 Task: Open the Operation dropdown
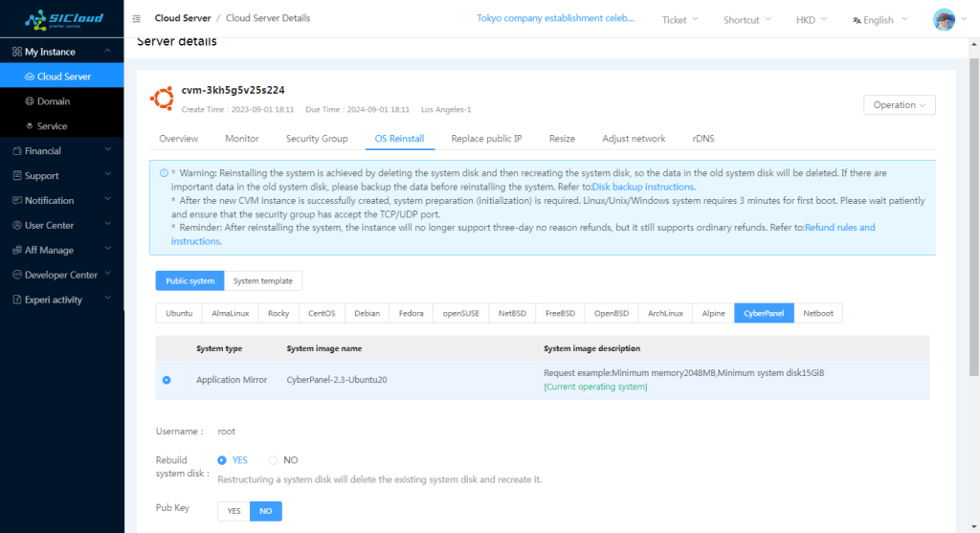click(899, 105)
